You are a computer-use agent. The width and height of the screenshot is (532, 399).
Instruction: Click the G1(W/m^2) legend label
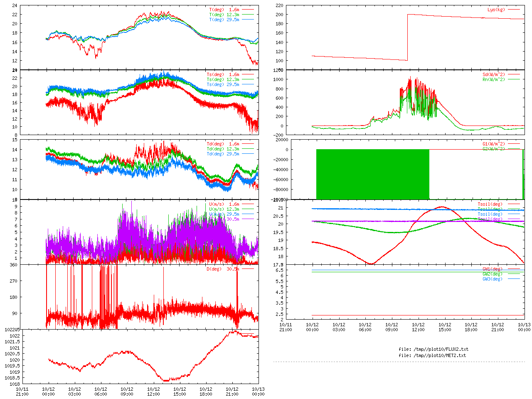(x=494, y=144)
